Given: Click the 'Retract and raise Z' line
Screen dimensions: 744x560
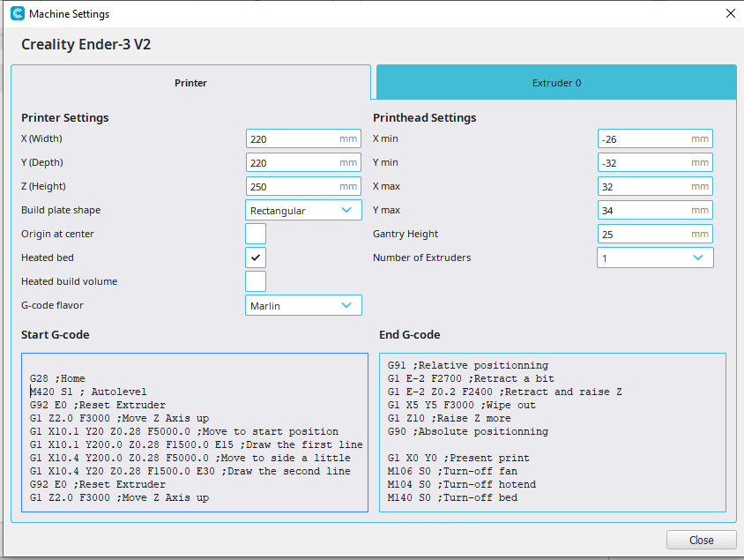Looking at the screenshot, I should pos(505,392).
